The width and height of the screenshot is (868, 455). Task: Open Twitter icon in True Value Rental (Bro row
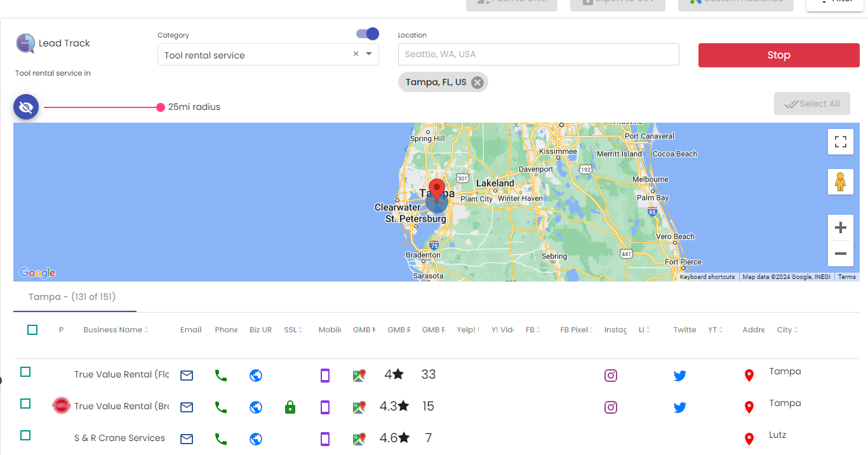point(680,407)
